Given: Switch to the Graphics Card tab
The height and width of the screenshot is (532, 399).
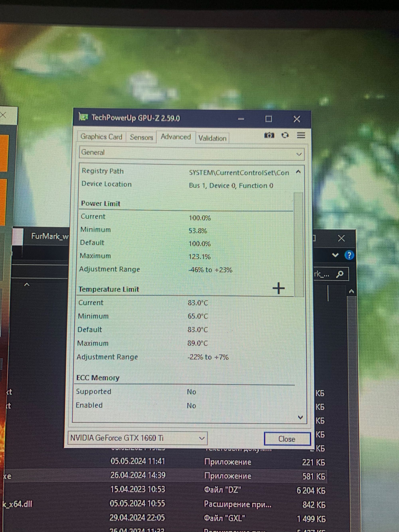Looking at the screenshot, I should (101, 137).
